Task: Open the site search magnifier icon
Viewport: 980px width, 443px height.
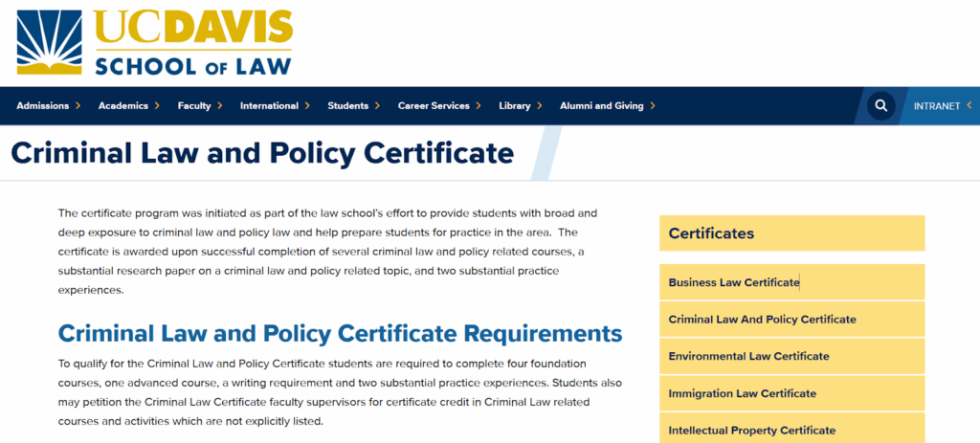Action: pos(881,105)
